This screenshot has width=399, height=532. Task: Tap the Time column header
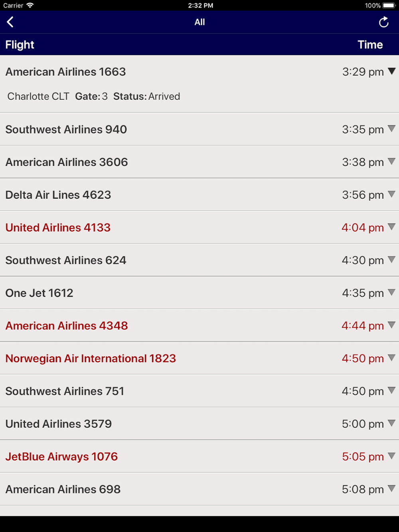pyautogui.click(x=370, y=45)
